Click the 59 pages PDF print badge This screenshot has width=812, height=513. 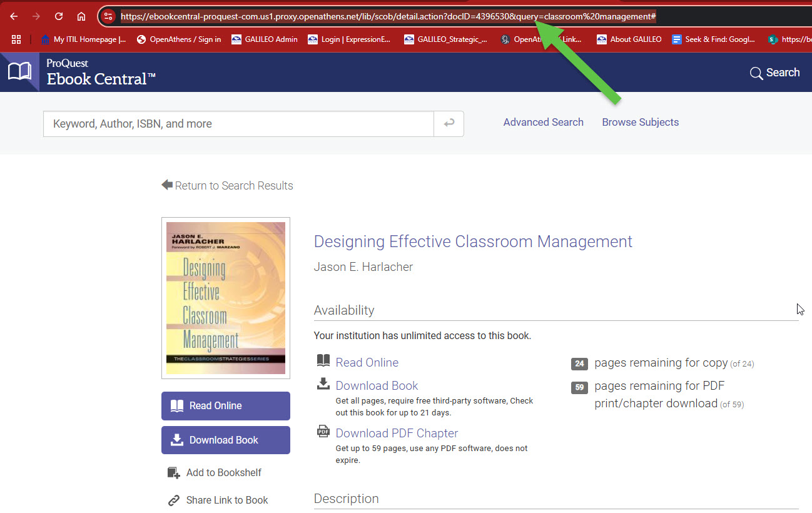coord(579,387)
